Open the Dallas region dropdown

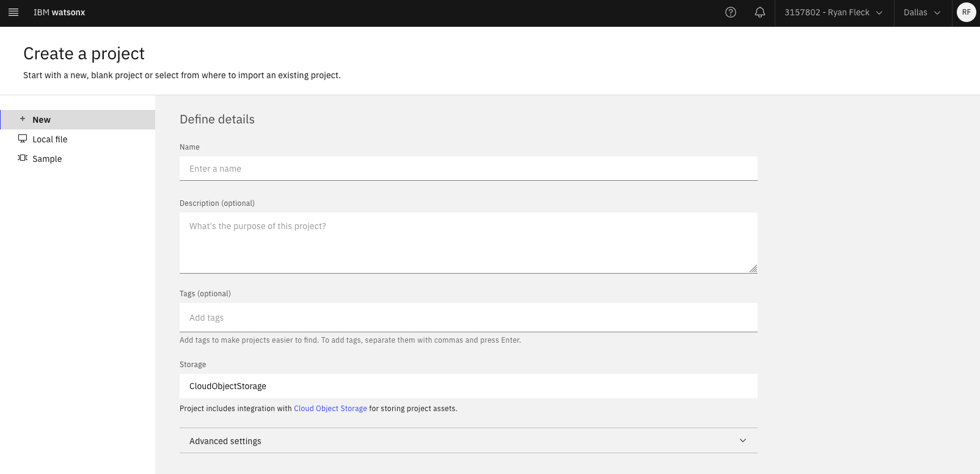click(x=922, y=12)
